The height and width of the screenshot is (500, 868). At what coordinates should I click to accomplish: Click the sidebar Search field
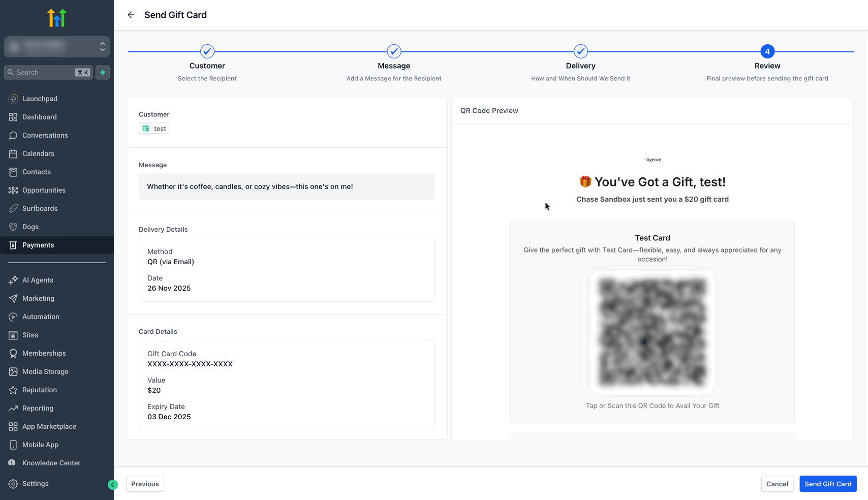48,72
